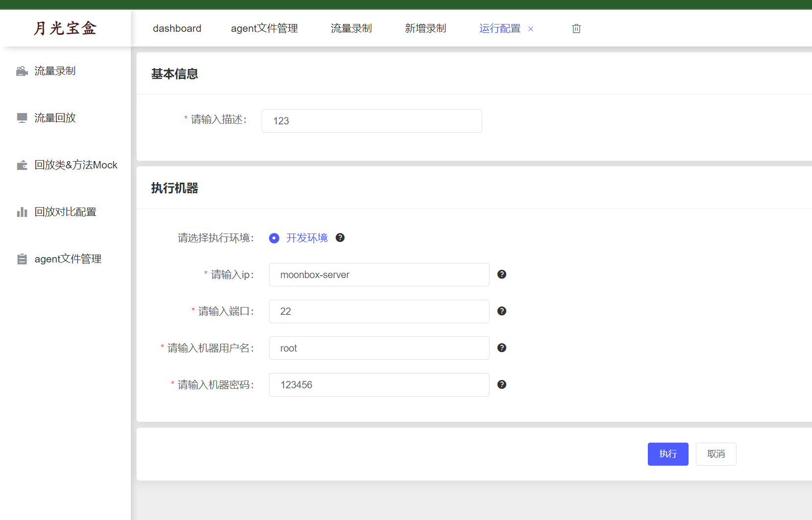The image size is (812, 520).
Task: Select the 运行配置 tab
Action: (500, 28)
